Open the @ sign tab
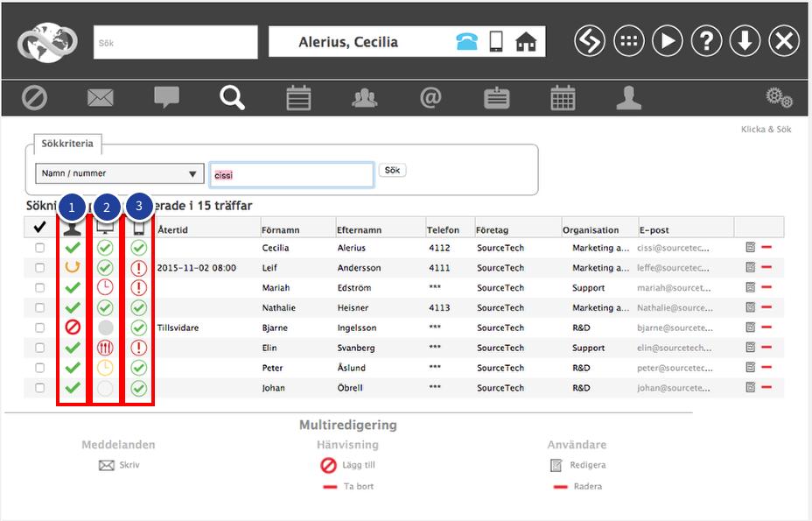Image resolution: width=812 pixels, height=521 pixels. pos(430,97)
